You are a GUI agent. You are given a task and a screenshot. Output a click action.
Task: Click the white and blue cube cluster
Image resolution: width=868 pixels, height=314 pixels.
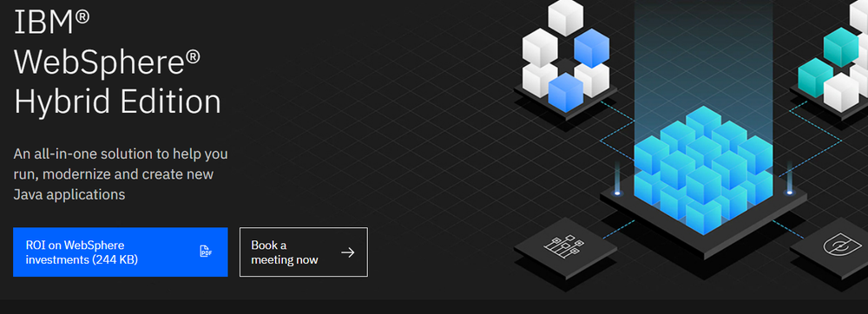tap(566, 56)
